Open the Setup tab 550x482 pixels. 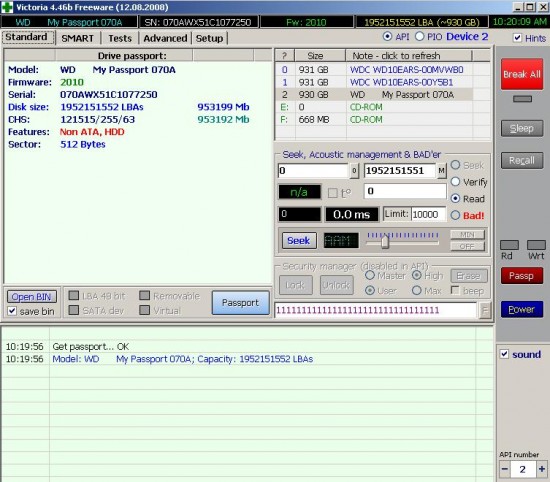click(209, 38)
